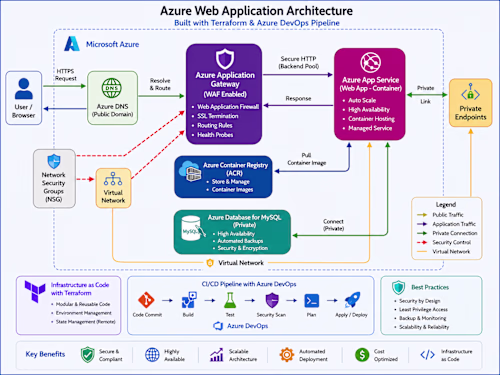Select the Azure Container Registry cloud icon
The width and height of the screenshot is (500, 375).
190,171
